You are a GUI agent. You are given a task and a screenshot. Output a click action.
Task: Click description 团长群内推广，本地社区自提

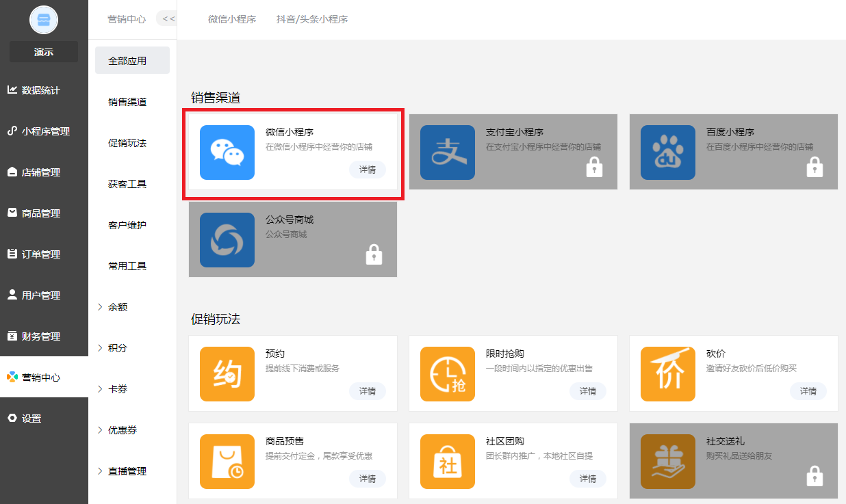[x=539, y=455]
